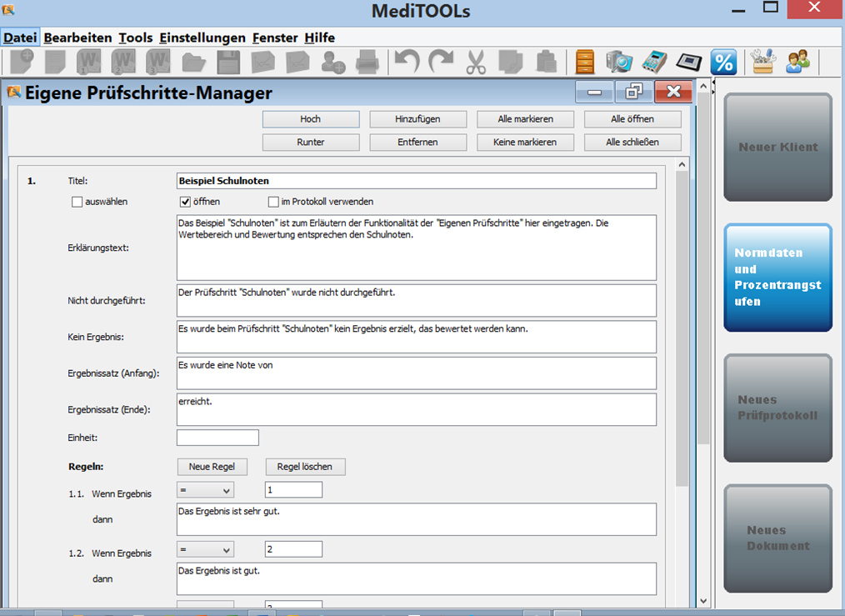
Task: Open the toolbox with tools icon
Action: tap(763, 62)
